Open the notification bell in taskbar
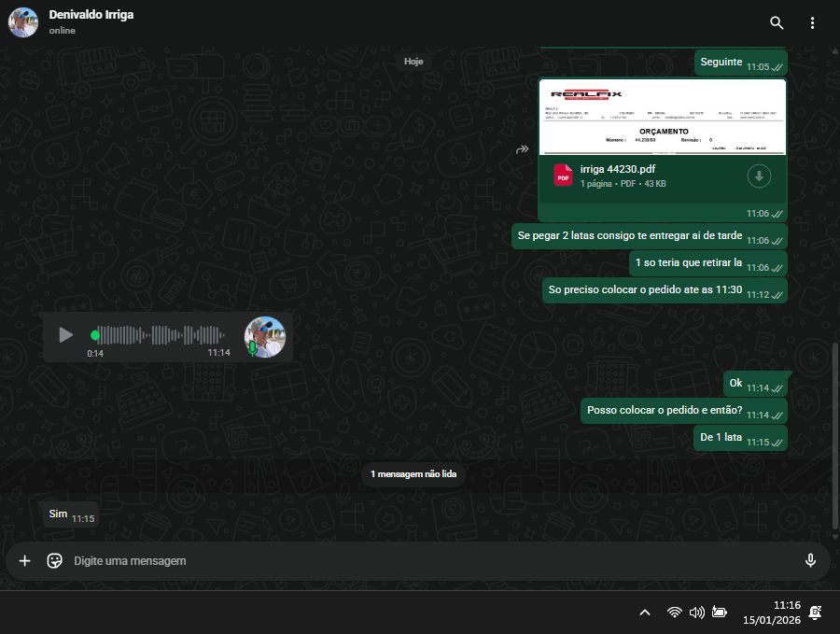840x634 pixels. pos(815,613)
